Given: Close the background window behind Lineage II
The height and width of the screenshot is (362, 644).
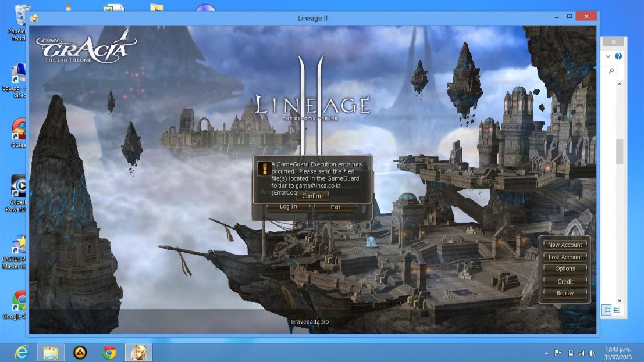Looking at the screenshot, I should pos(614,41).
